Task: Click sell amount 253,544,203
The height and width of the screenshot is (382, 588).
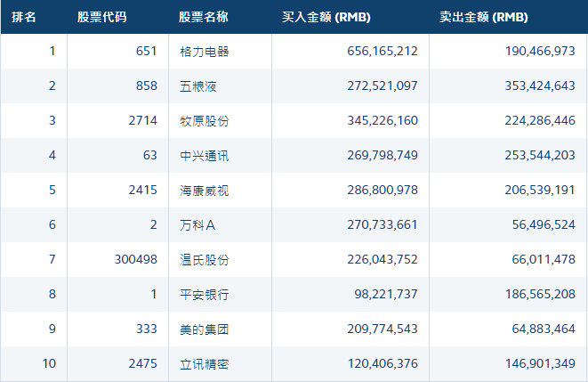Action: [x=540, y=155]
